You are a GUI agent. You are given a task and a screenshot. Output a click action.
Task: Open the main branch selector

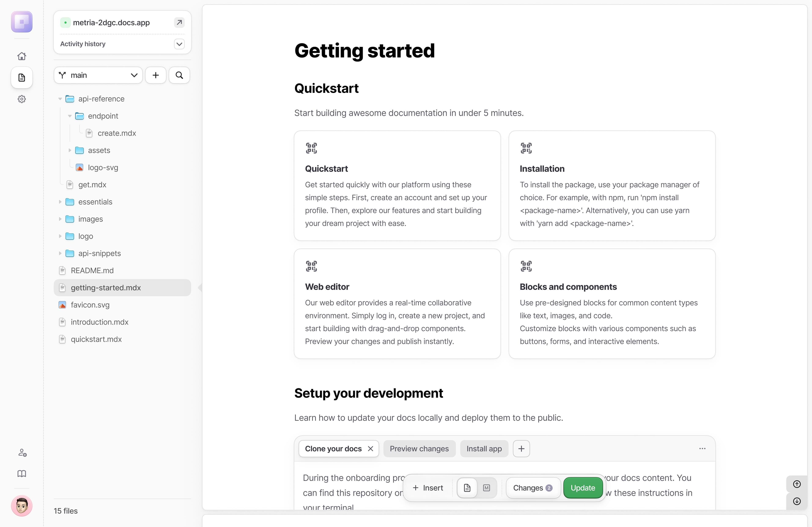pyautogui.click(x=98, y=75)
